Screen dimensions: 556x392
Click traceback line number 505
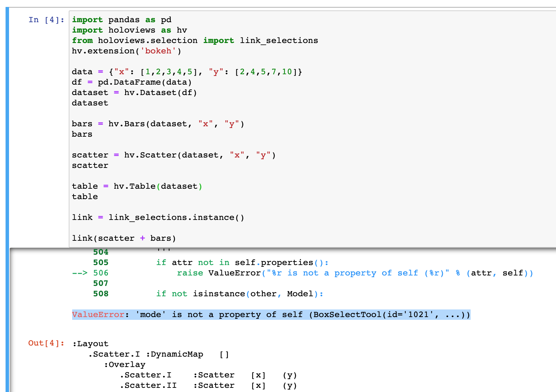(101, 263)
